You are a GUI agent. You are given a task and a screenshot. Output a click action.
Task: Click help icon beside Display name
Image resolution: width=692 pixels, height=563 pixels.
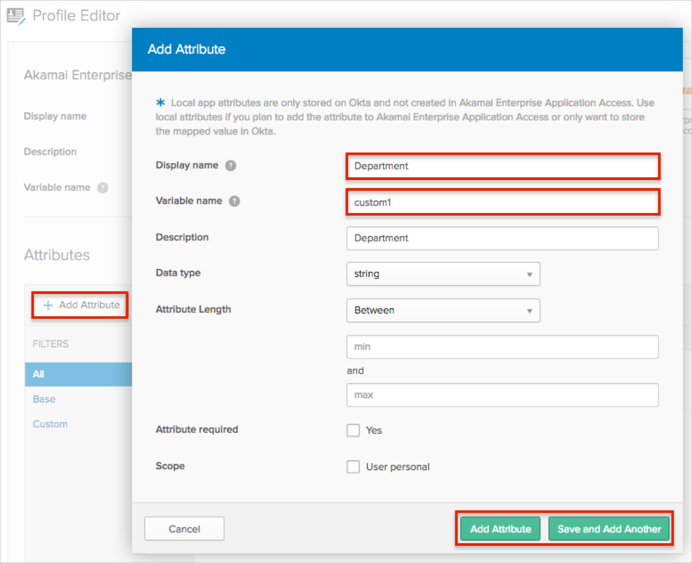[231, 166]
